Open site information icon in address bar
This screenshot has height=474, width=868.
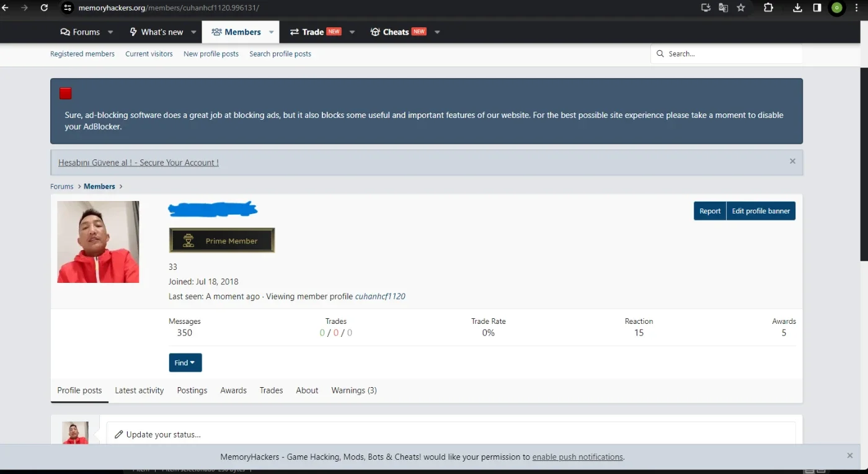click(68, 7)
